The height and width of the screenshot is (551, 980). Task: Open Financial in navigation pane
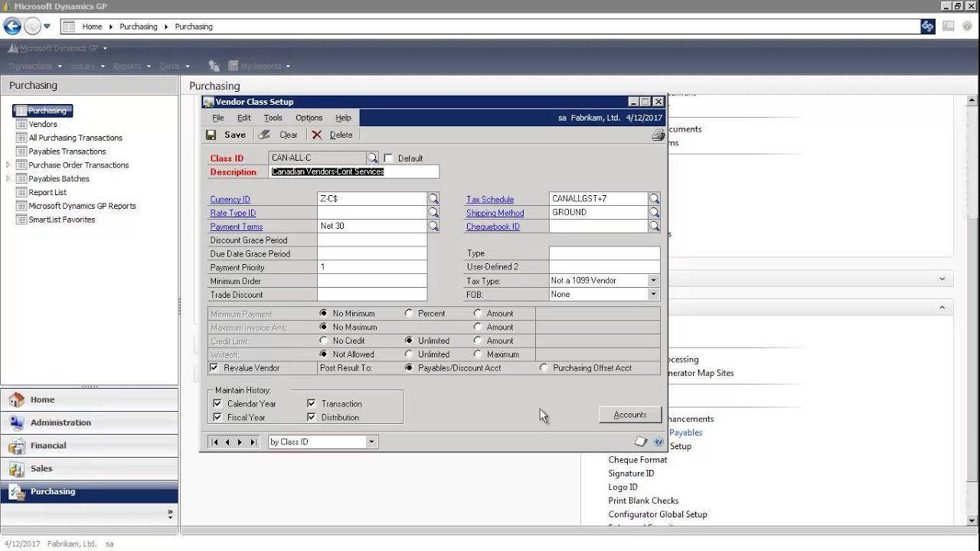click(x=89, y=445)
